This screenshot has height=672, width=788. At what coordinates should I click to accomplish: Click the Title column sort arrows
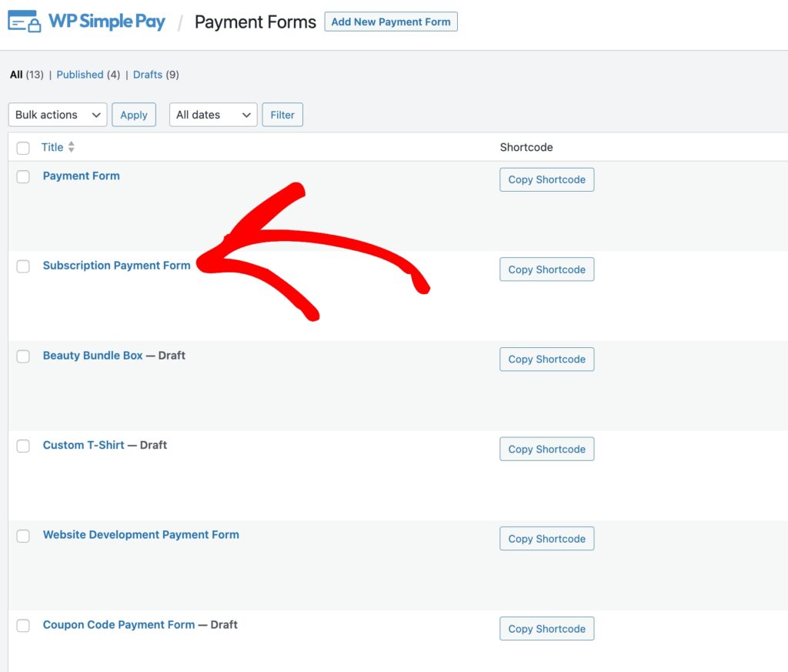pyautogui.click(x=72, y=147)
